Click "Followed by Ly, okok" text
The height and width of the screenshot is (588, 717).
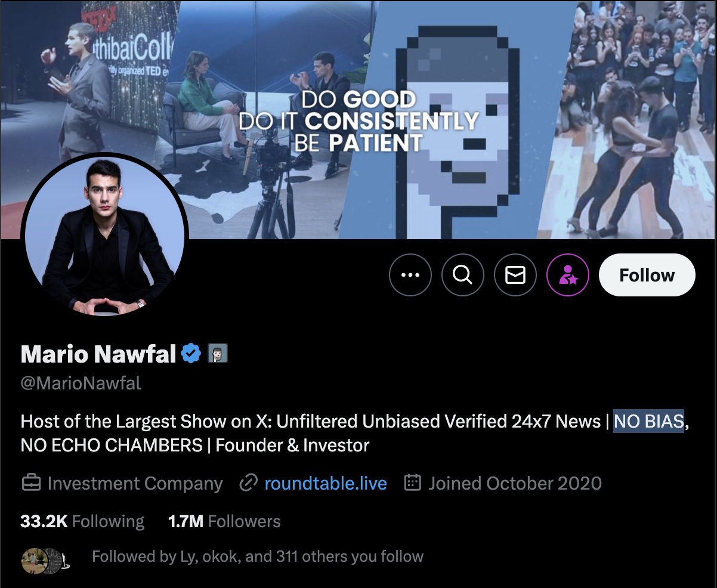coord(196,557)
